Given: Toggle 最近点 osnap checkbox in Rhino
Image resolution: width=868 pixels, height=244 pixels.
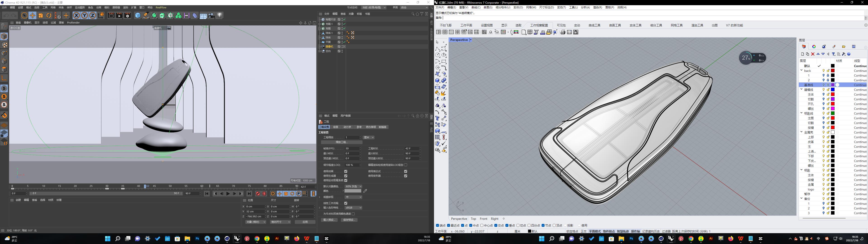Looking at the screenshot, I should click(448, 225).
